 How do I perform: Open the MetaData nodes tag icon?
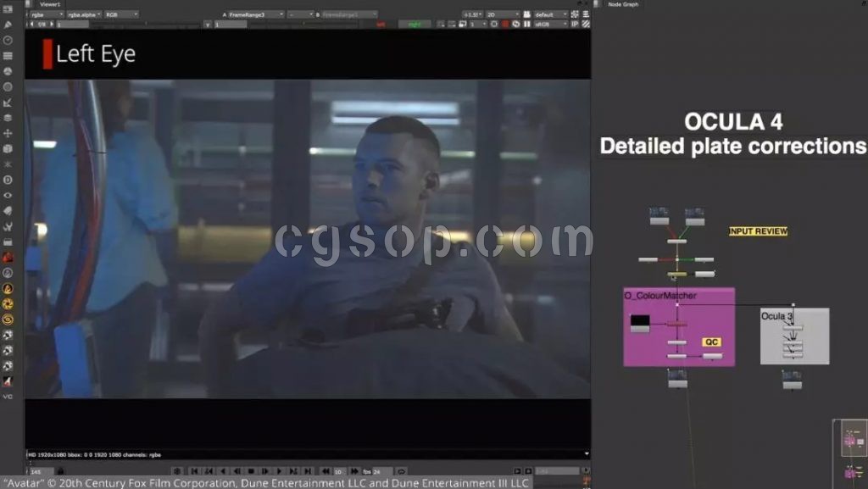[8, 211]
